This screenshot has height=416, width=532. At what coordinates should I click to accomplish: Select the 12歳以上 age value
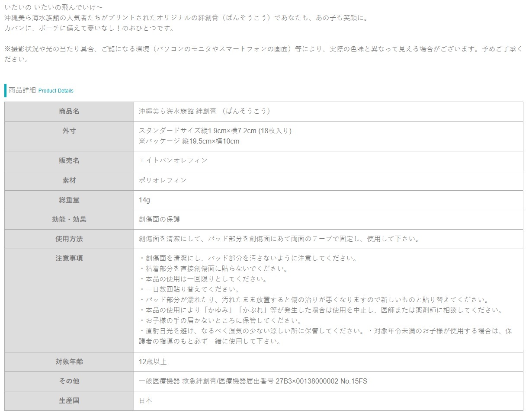[153, 362]
